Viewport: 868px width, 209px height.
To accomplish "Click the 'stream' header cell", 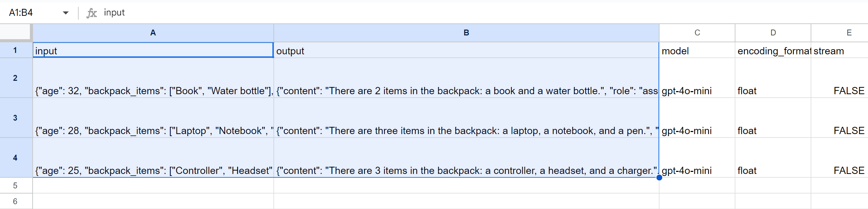I will tap(839, 51).
